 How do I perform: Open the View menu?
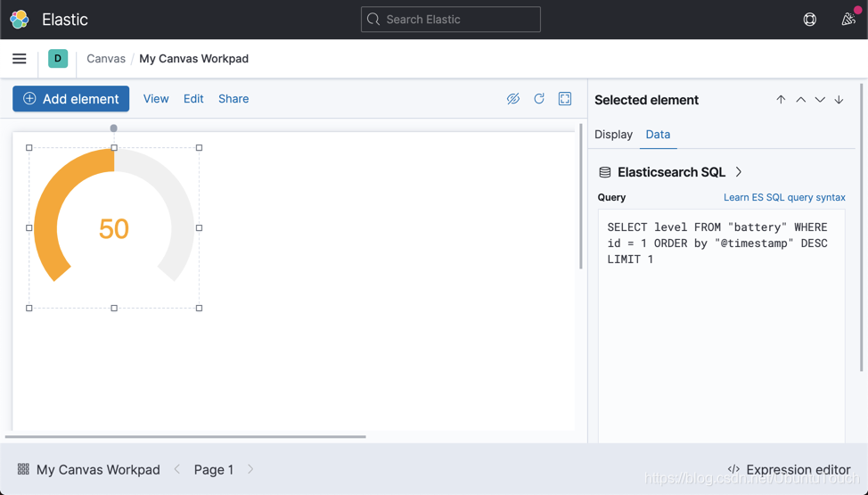pyautogui.click(x=156, y=99)
